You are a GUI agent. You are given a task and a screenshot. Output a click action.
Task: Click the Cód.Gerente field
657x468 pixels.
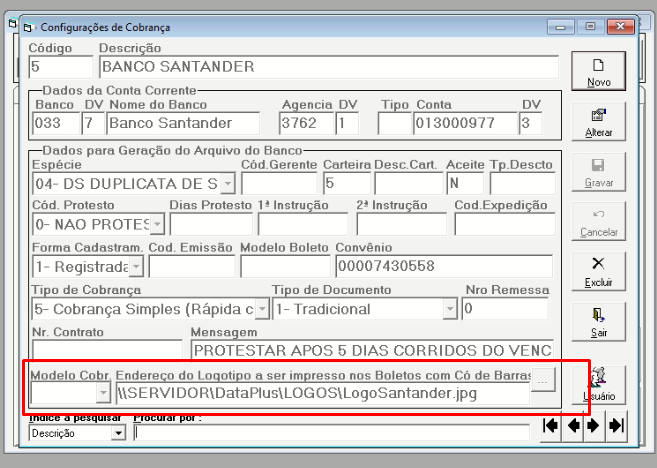pos(279,184)
